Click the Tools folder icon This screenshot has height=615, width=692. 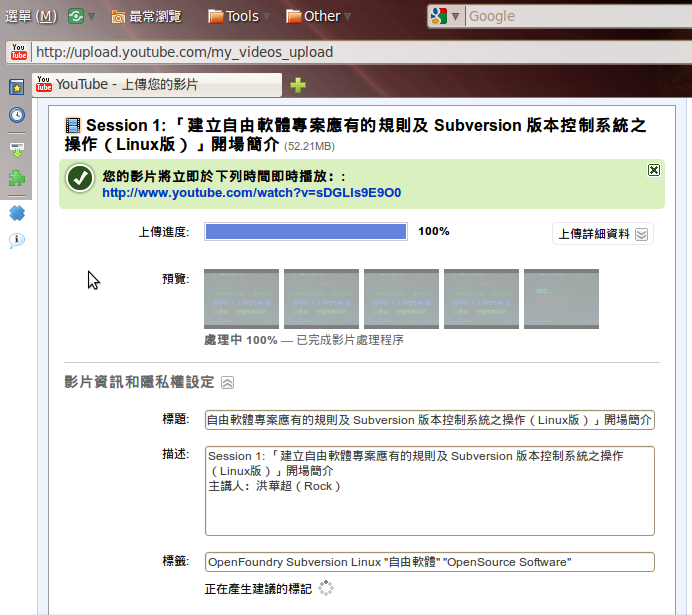[215, 16]
